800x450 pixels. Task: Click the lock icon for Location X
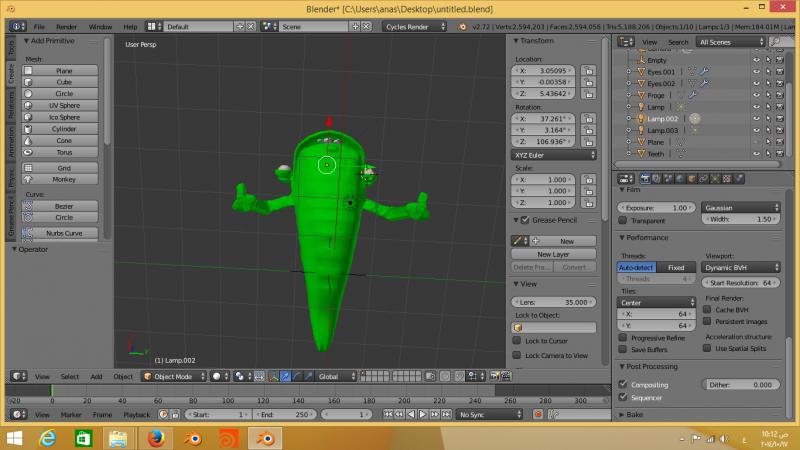tap(589, 72)
